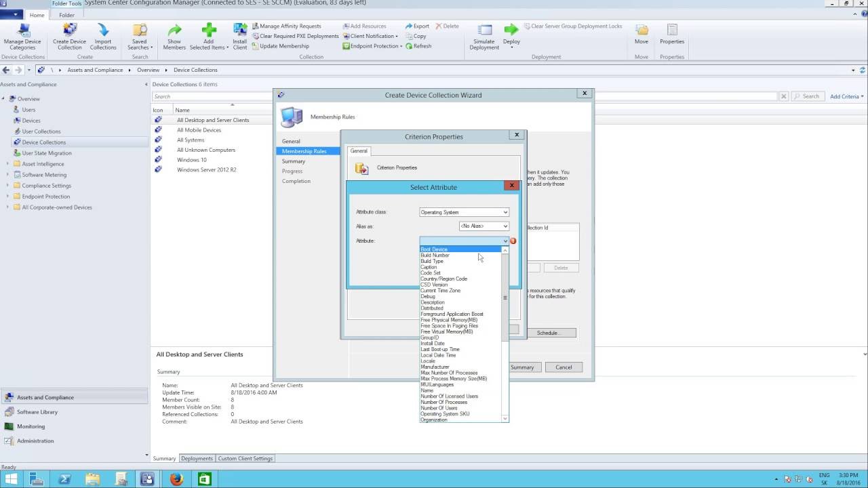Image resolution: width=868 pixels, height=488 pixels.
Task: Click Search button in collections pane
Action: (x=806, y=96)
